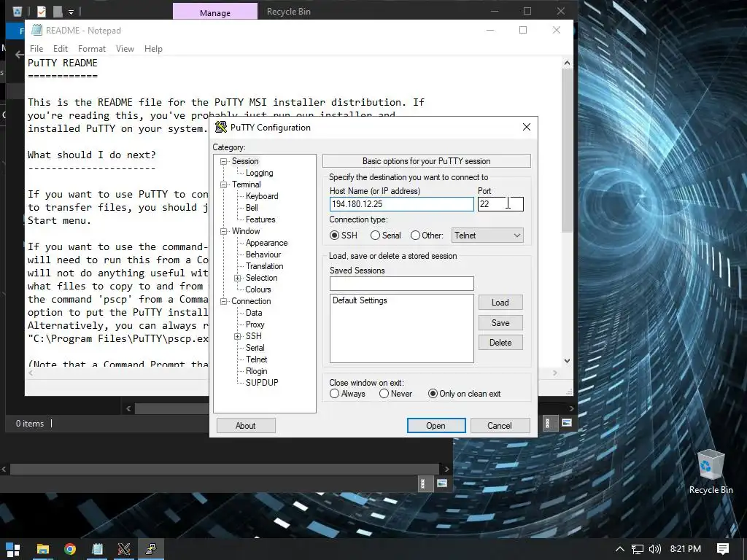Click Notepad vertical scrollbar thumb
The image size is (747, 560).
tap(567, 150)
